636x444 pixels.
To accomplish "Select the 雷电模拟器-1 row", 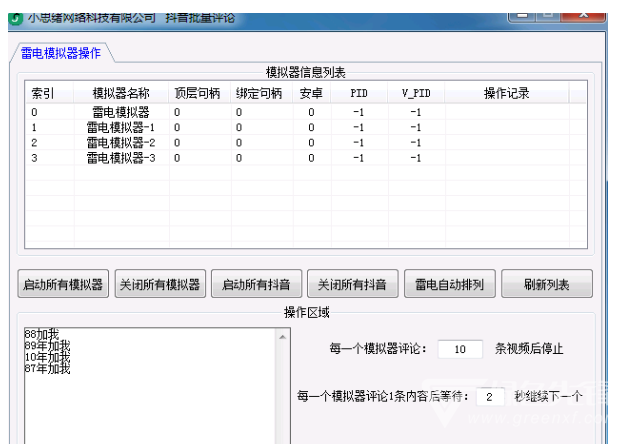I will [x=121, y=128].
